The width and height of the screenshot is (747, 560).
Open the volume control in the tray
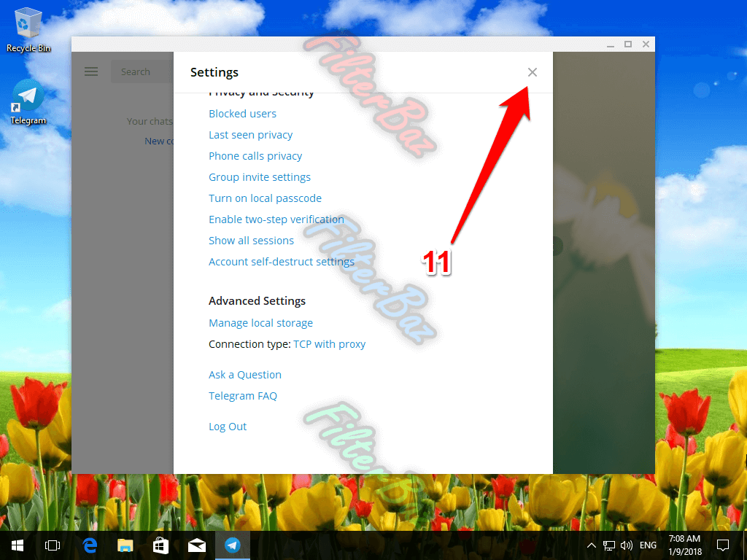click(x=626, y=545)
